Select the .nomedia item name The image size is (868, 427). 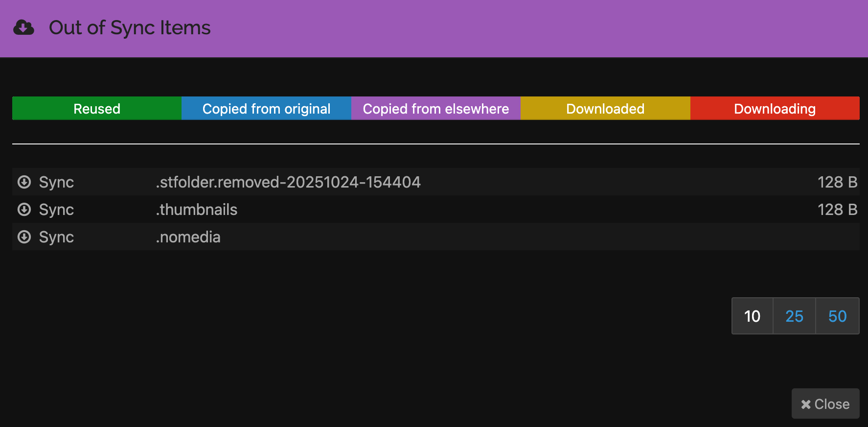click(x=188, y=237)
